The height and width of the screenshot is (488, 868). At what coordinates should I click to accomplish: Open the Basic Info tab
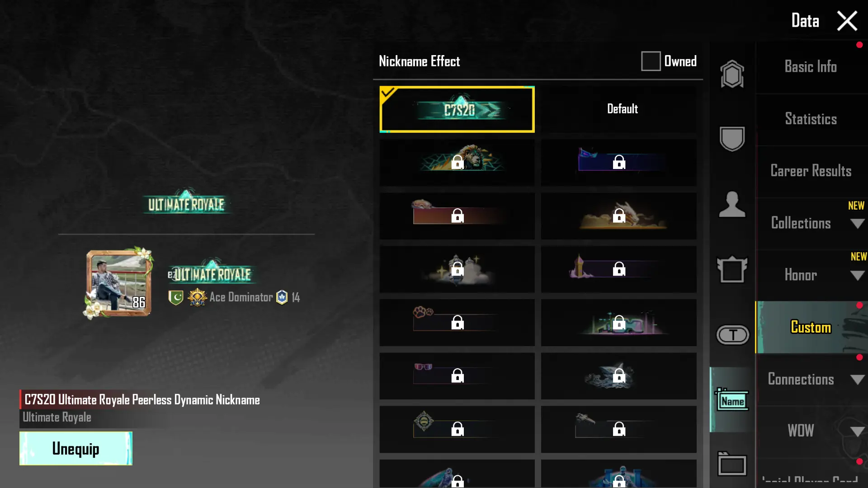tap(811, 67)
